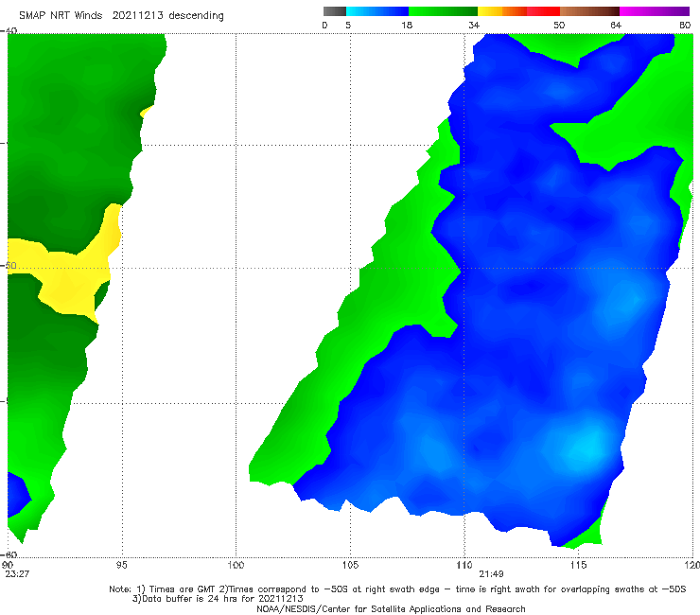Click the '50' color bar scale label
Image resolution: width=700 pixels, height=615 pixels.
pos(559,26)
